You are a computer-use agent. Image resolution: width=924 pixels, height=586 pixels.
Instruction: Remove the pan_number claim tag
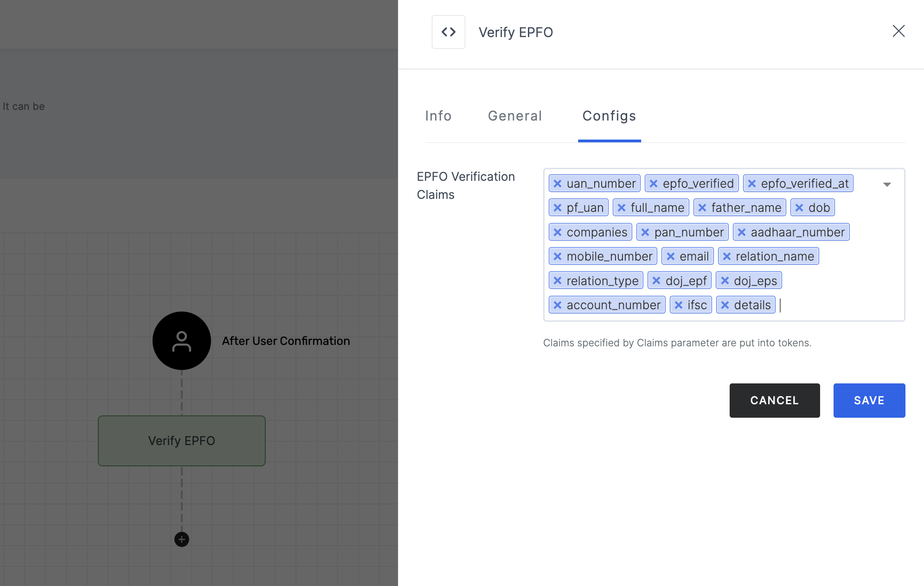[x=645, y=232]
